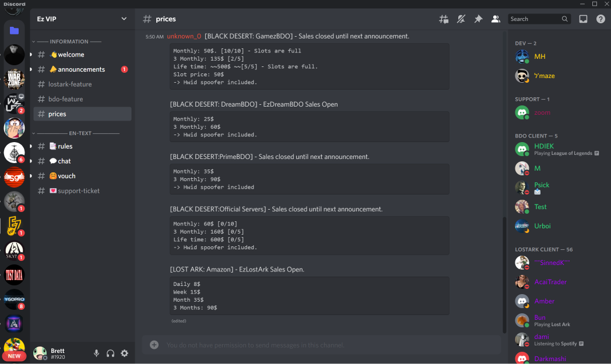This screenshot has width=611, height=364.
Task: Open the purple A logo server icon
Action: coord(15,323)
